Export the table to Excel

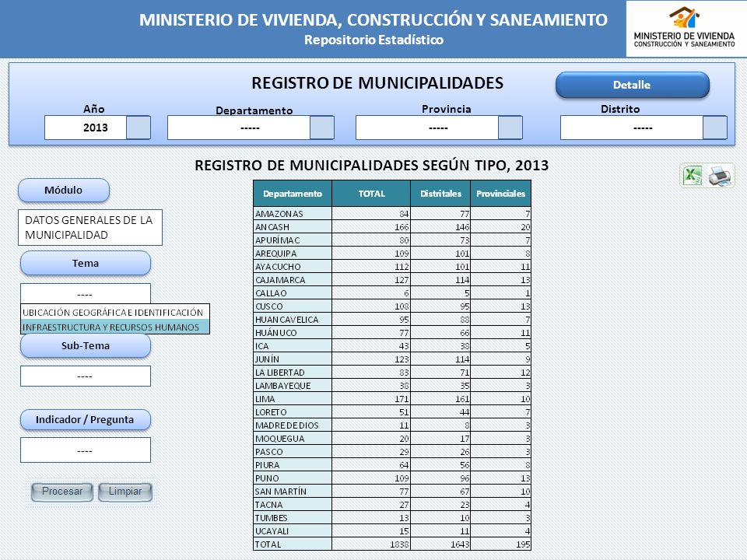[693, 175]
